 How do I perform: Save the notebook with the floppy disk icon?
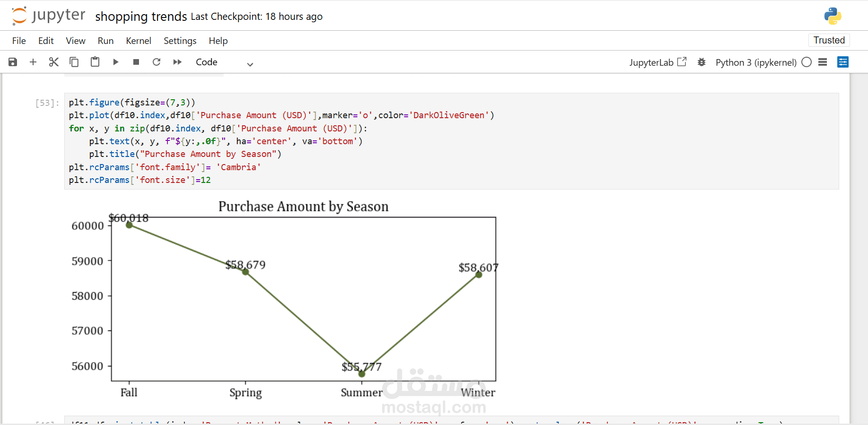13,62
